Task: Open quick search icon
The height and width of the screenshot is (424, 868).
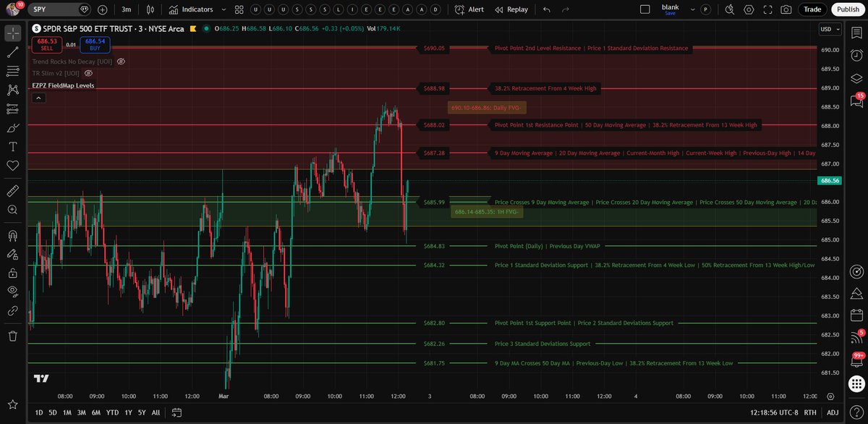Action: coord(730,9)
